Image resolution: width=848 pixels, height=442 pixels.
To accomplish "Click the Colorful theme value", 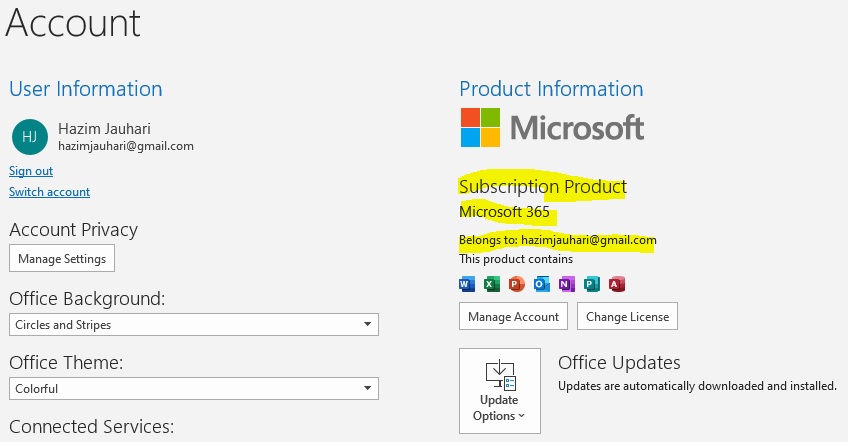I will [36, 388].
